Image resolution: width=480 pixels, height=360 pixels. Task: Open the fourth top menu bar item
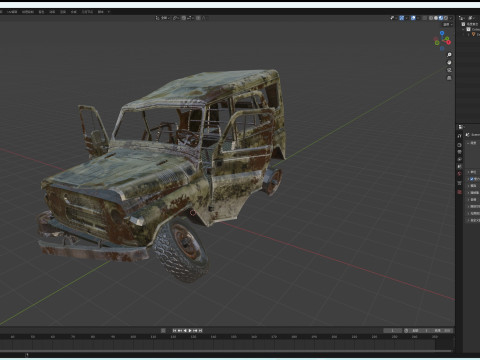pos(41,12)
